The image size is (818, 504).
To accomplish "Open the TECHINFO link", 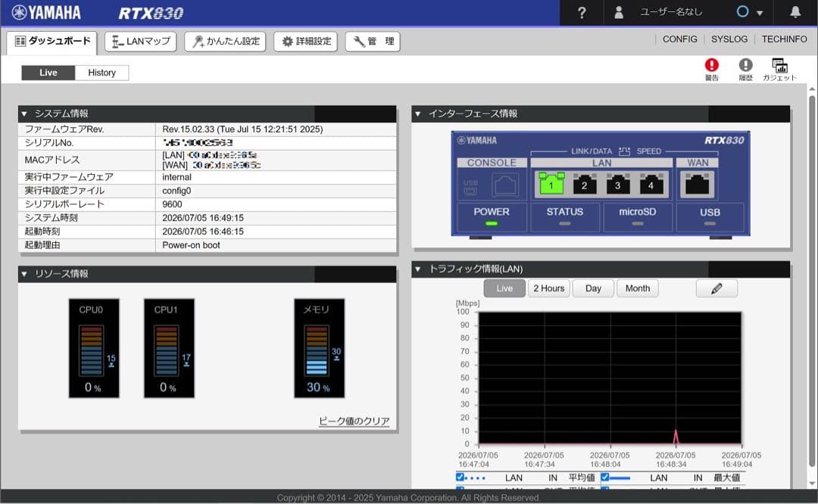I will pos(784,39).
